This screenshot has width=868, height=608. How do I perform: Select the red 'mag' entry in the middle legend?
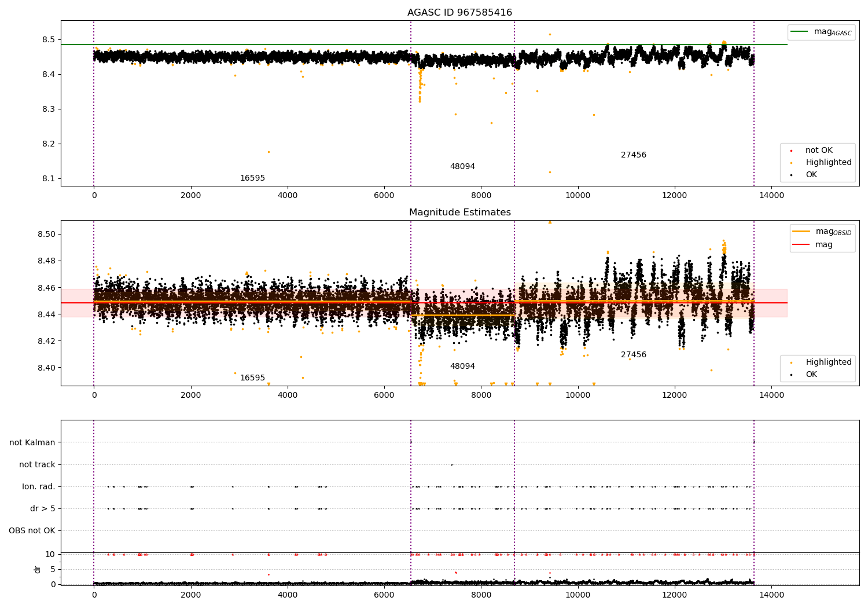coord(823,244)
